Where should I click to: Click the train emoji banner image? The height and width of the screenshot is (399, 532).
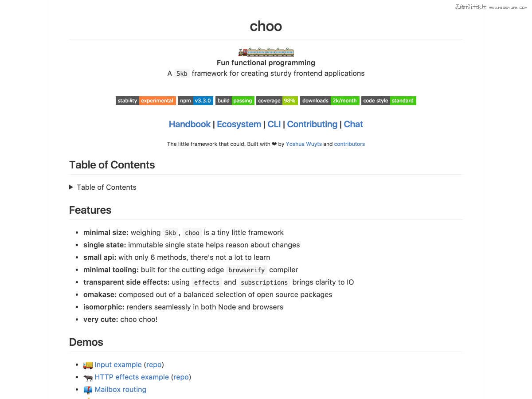pyautogui.click(x=266, y=52)
